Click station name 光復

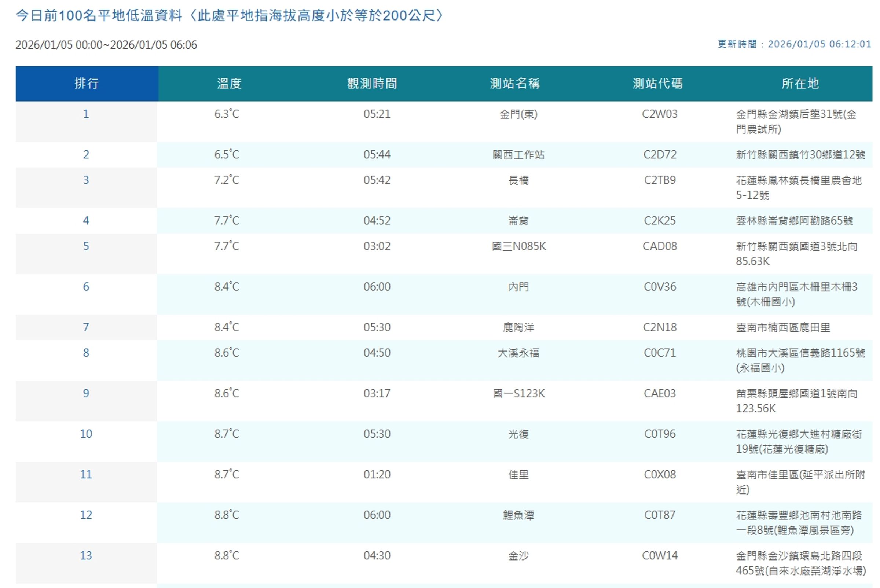click(518, 434)
